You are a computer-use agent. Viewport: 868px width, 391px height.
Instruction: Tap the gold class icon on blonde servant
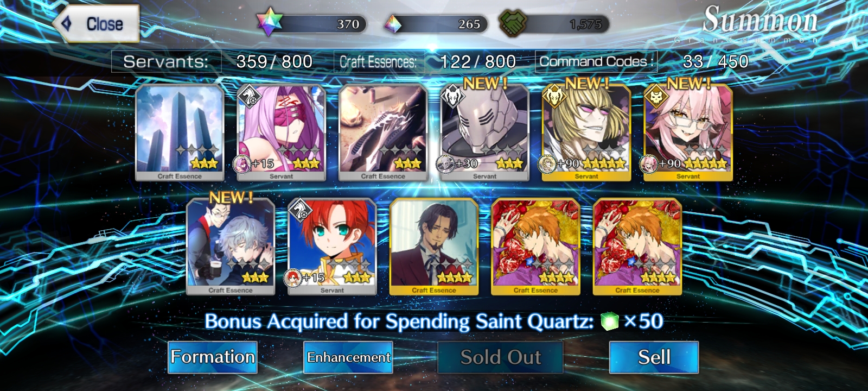coord(554,98)
